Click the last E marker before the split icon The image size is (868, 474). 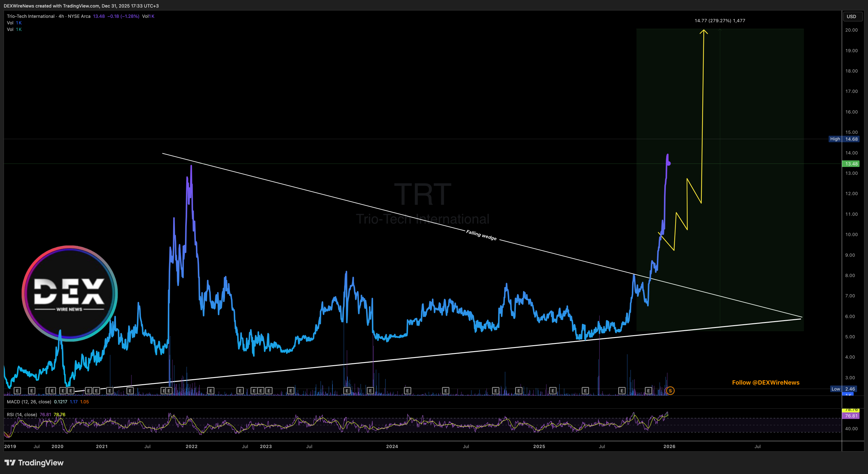click(x=648, y=391)
